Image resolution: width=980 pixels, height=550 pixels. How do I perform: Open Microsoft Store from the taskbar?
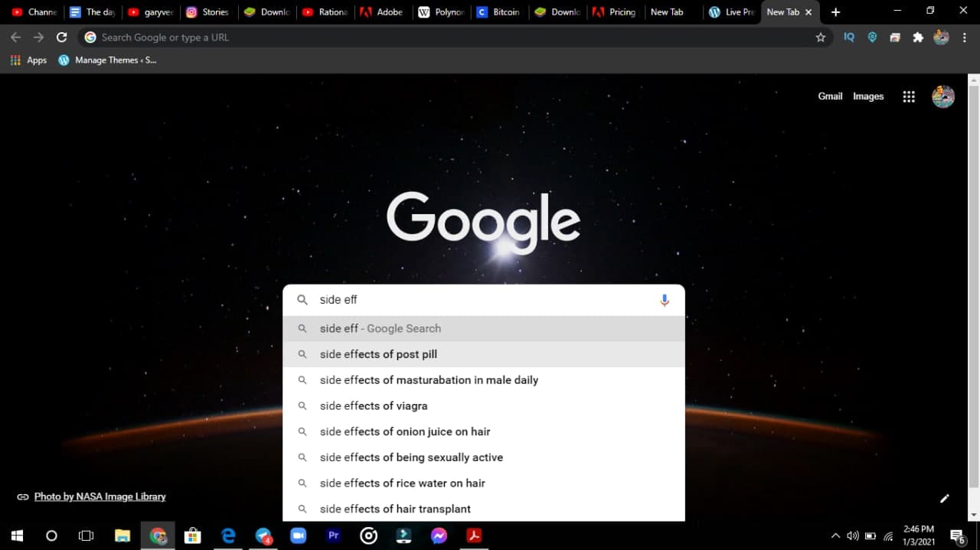[x=193, y=535]
